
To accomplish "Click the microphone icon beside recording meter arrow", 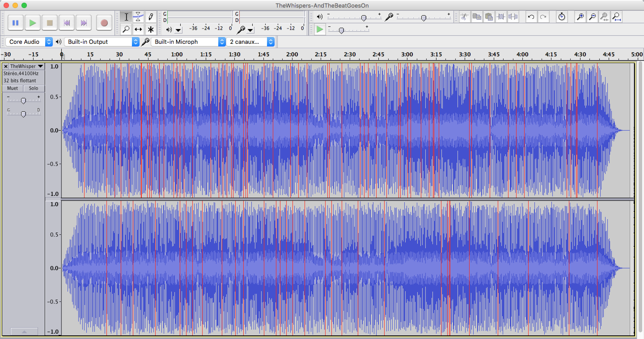I will tap(241, 30).
